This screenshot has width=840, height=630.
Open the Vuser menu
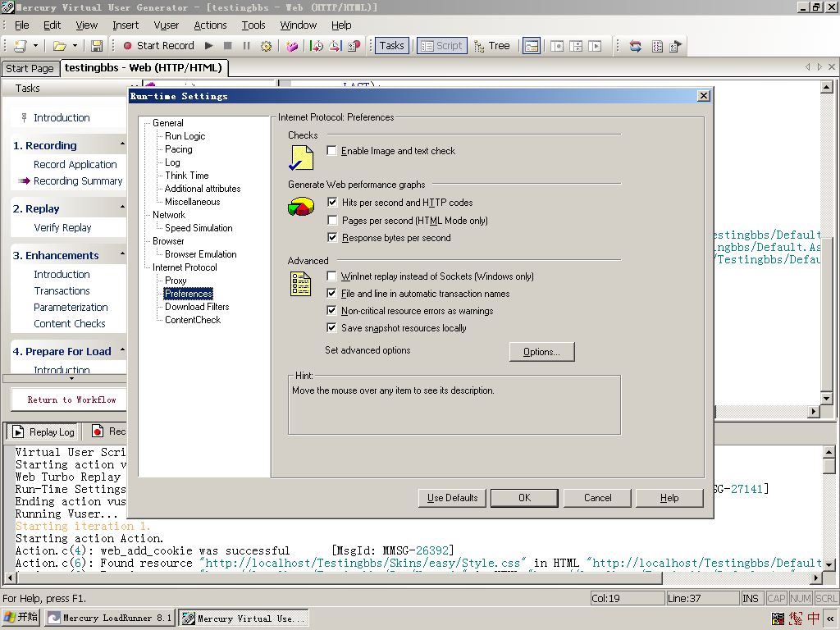coord(166,25)
